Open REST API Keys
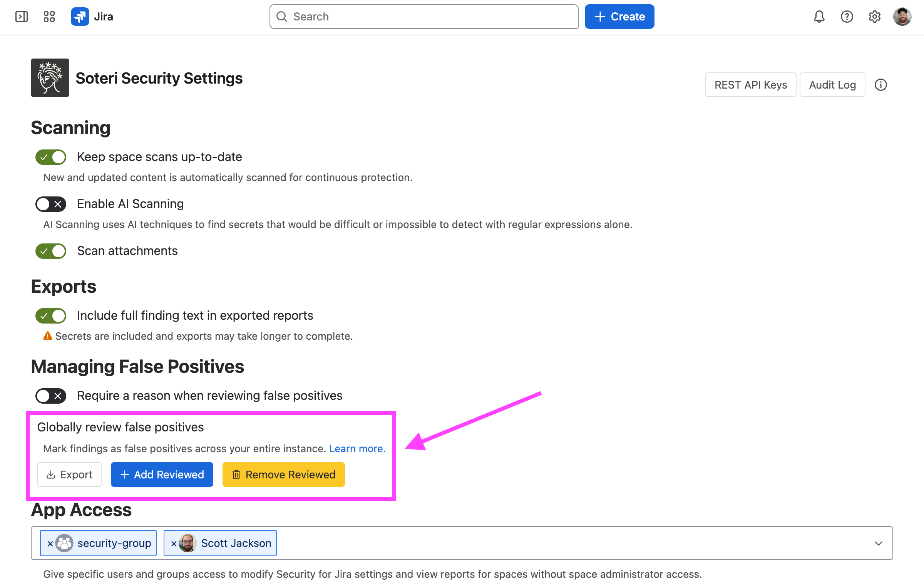Viewport: 924px width, 587px height. 750,85
